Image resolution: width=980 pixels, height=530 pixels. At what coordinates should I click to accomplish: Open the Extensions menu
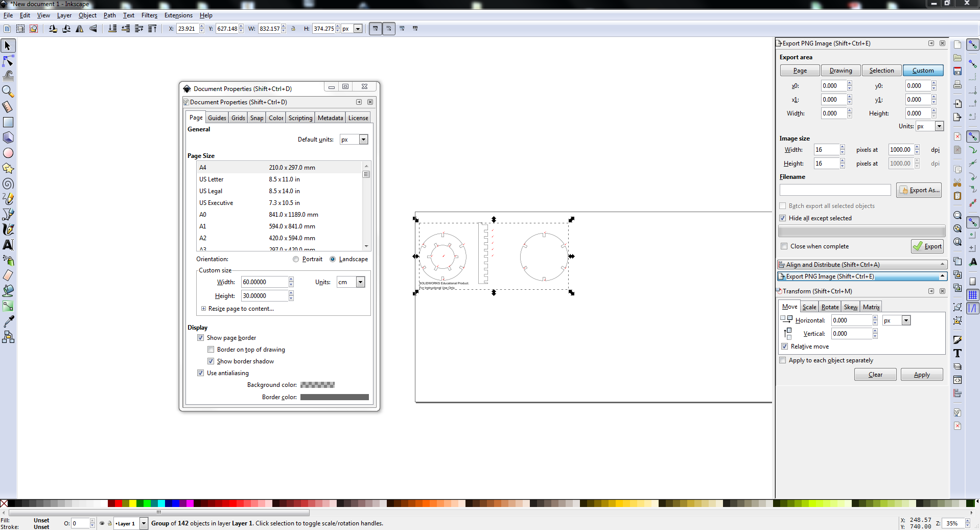(x=178, y=15)
